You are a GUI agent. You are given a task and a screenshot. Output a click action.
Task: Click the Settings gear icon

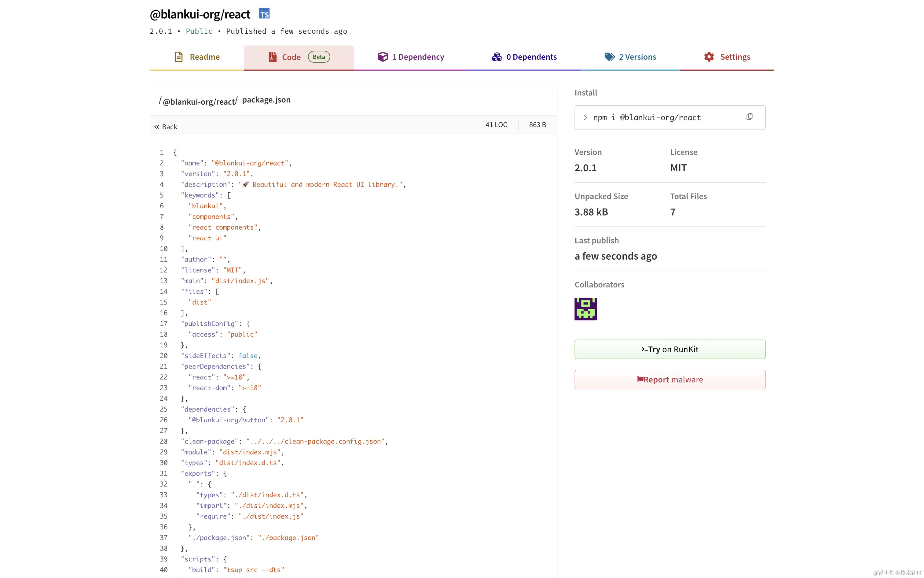pos(709,57)
